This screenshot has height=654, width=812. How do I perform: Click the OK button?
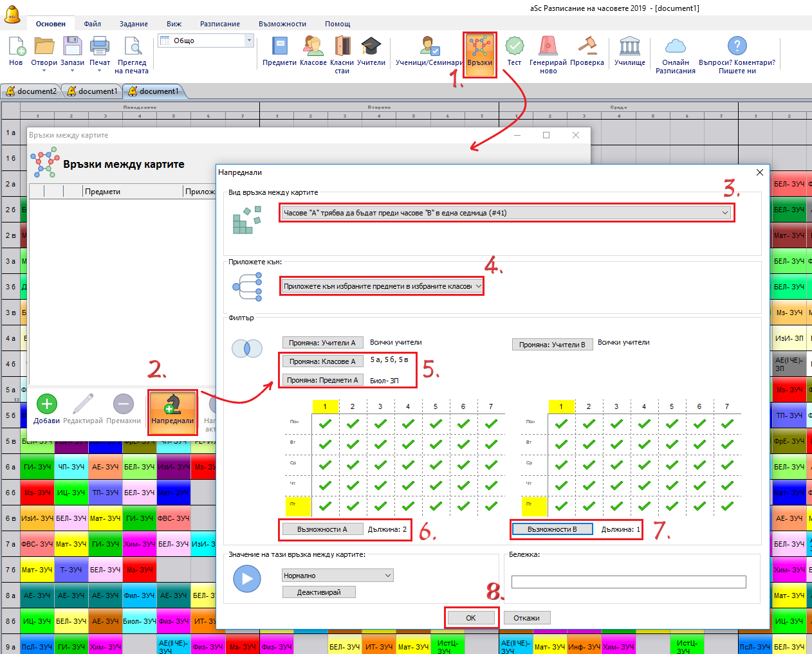[470, 618]
